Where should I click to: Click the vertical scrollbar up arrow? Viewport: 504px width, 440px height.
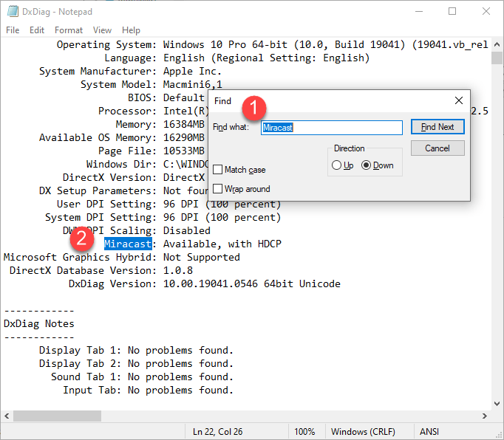[x=497, y=44]
